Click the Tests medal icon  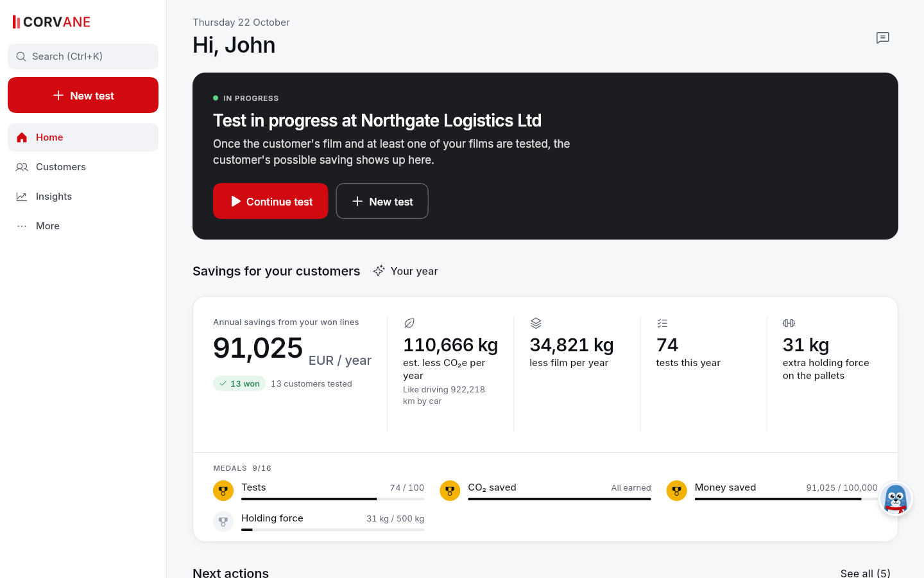[223, 491]
